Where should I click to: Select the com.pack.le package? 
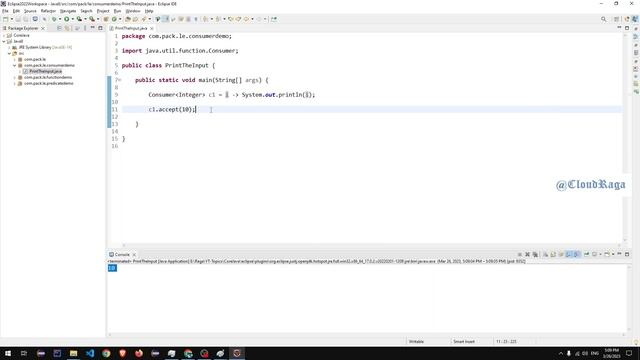[x=35, y=60]
